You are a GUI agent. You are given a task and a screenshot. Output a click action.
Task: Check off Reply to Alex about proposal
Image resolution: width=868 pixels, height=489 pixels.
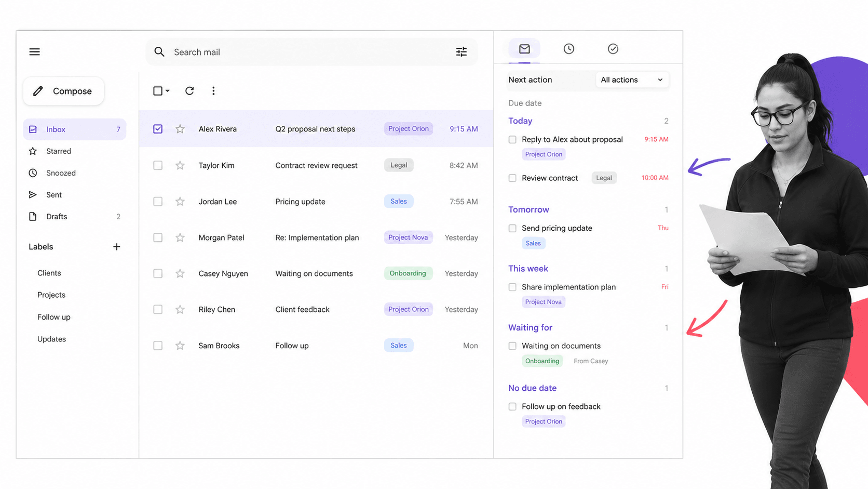[x=512, y=140]
